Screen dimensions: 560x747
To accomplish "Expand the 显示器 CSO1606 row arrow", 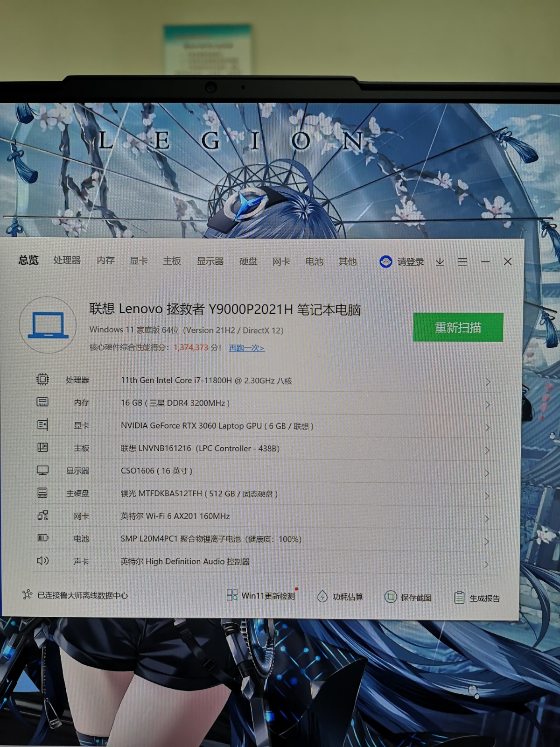I will [487, 473].
